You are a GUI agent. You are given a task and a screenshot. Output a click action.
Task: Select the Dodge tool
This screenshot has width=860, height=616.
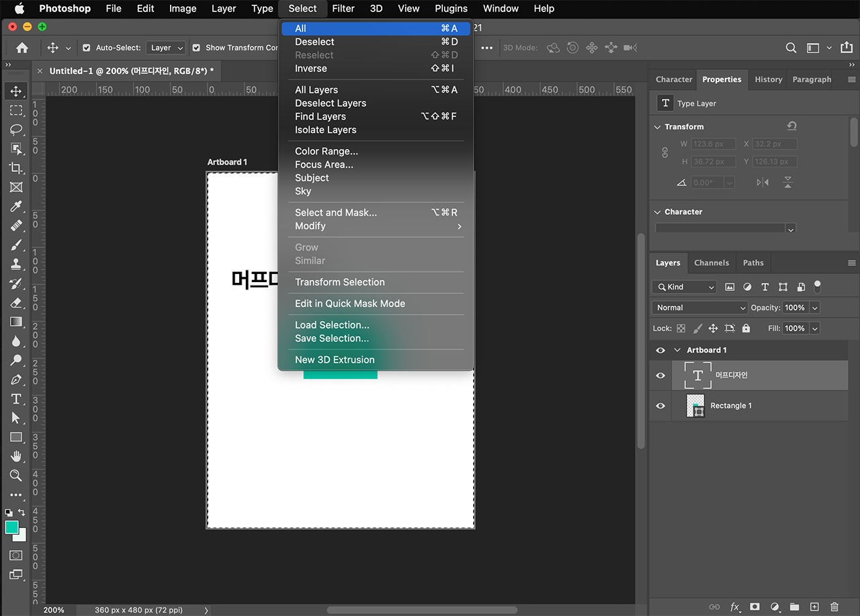[16, 360]
